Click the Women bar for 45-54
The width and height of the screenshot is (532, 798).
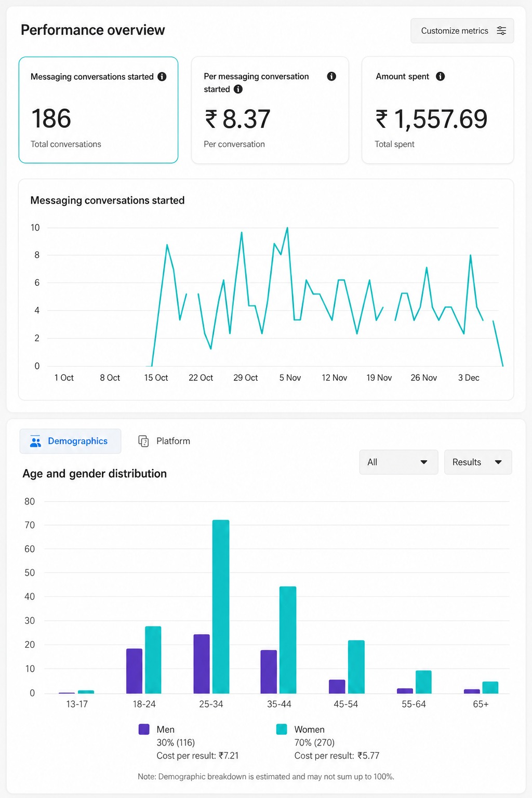point(356,667)
